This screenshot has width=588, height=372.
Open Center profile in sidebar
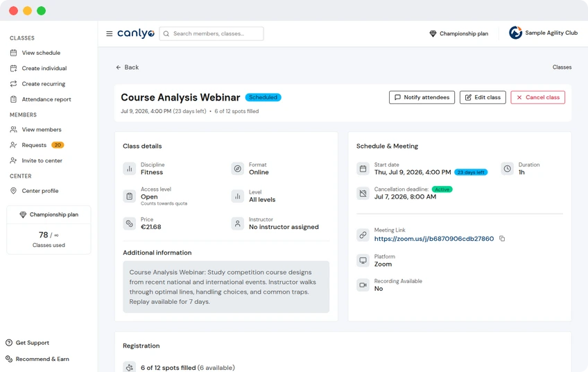[x=40, y=191]
